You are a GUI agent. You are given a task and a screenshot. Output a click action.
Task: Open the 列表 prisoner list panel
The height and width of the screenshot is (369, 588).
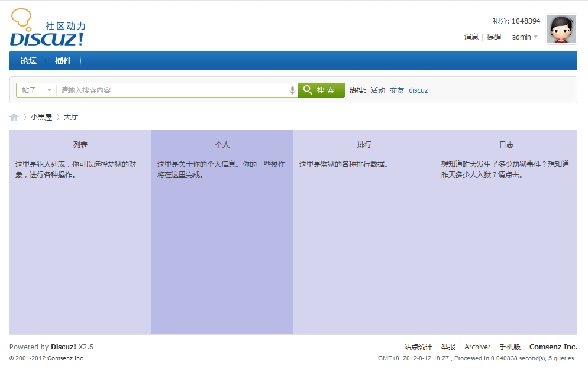point(80,232)
